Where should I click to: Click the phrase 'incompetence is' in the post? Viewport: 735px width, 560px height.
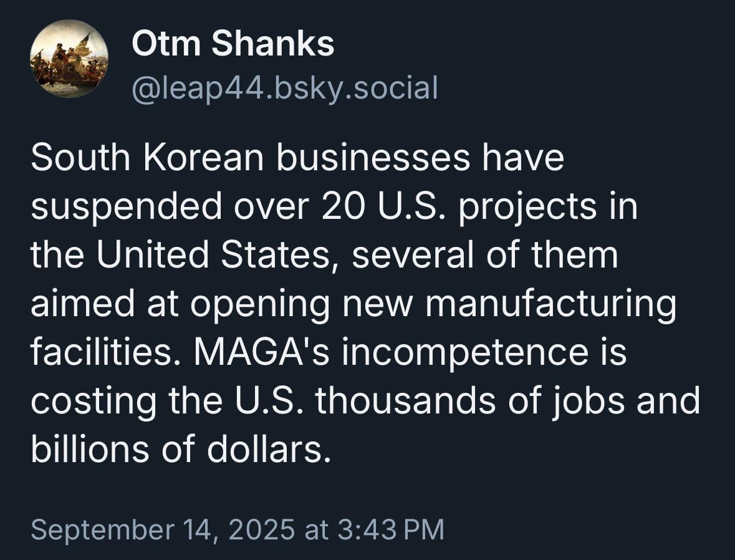point(484,354)
